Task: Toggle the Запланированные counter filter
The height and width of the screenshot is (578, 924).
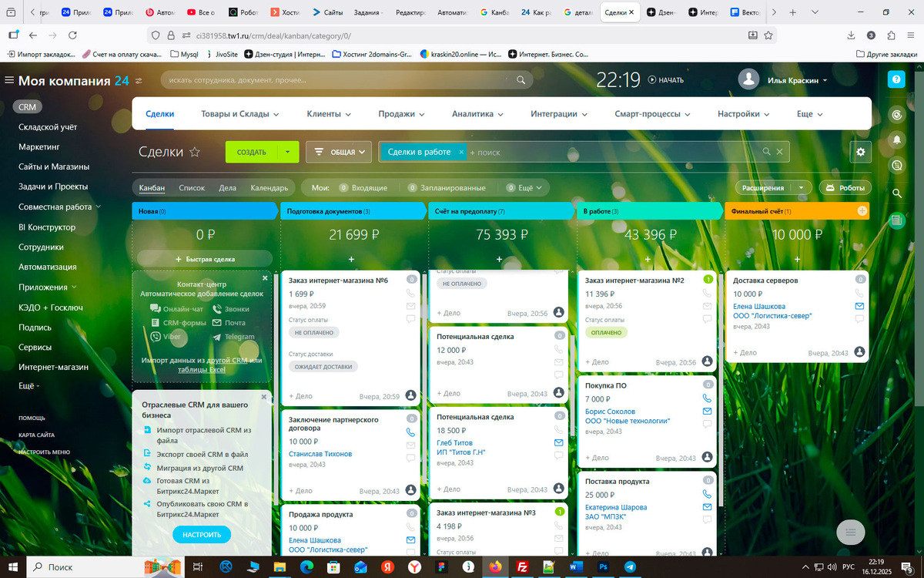Action: point(447,187)
